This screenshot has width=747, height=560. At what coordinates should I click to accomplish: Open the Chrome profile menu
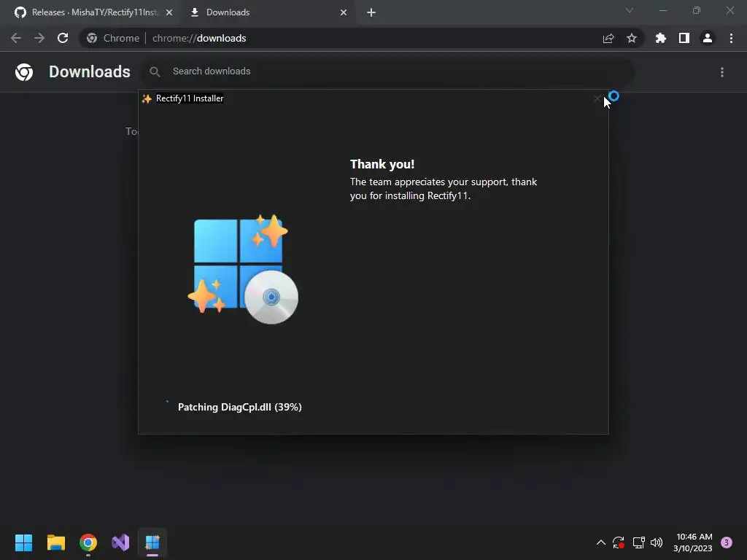click(x=708, y=38)
